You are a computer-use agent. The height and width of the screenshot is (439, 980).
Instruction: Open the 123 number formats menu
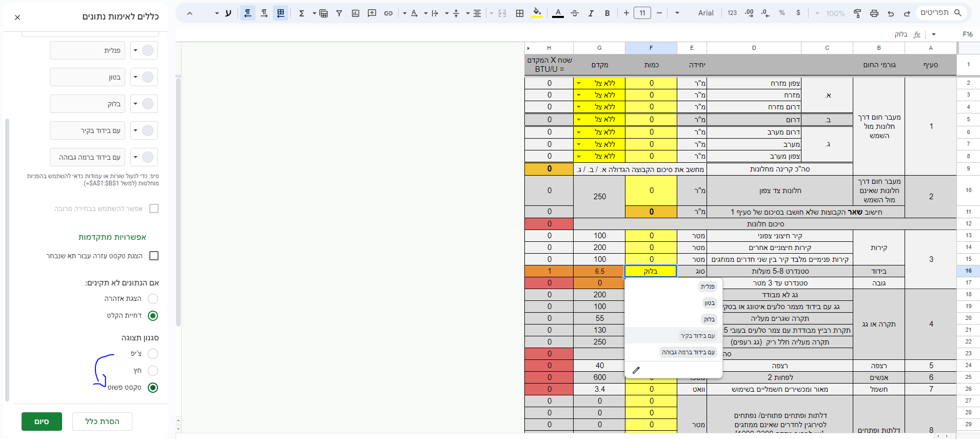(x=732, y=13)
